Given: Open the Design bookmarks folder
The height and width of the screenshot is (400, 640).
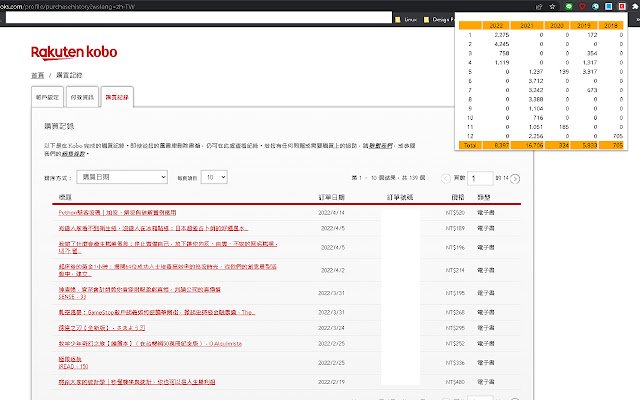Looking at the screenshot, I should tap(439, 19).
